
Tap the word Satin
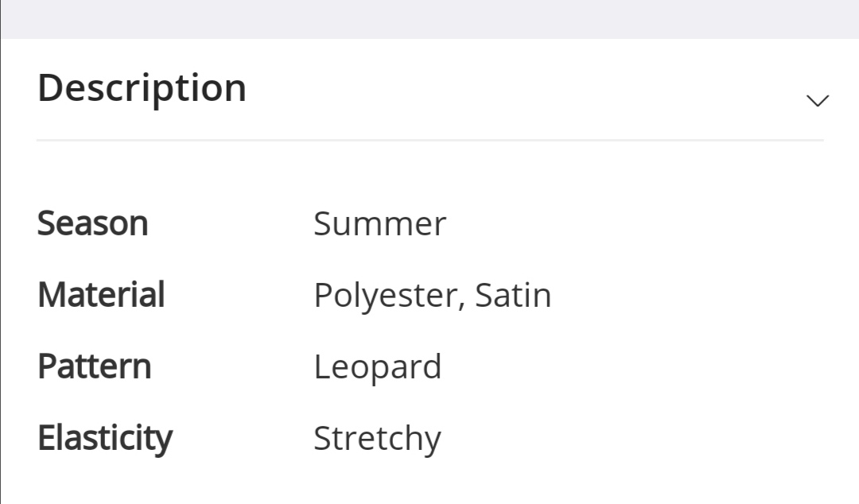click(513, 295)
